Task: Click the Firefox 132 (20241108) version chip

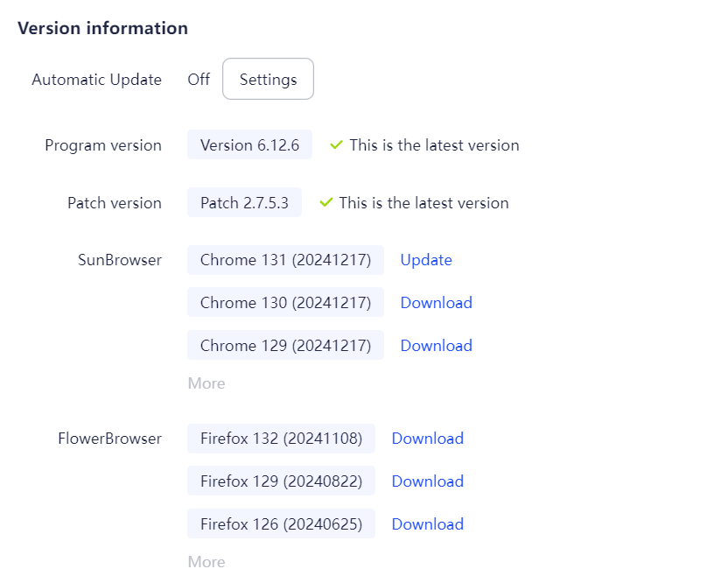Action: click(281, 439)
